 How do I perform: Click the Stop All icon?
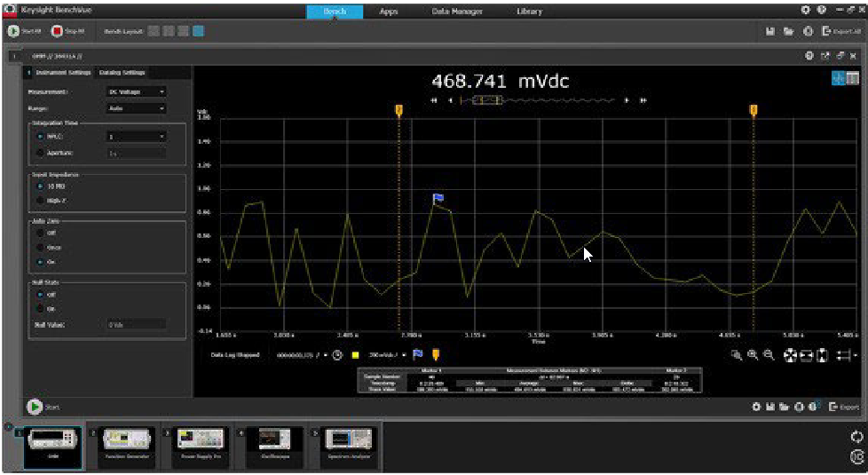[x=58, y=31]
